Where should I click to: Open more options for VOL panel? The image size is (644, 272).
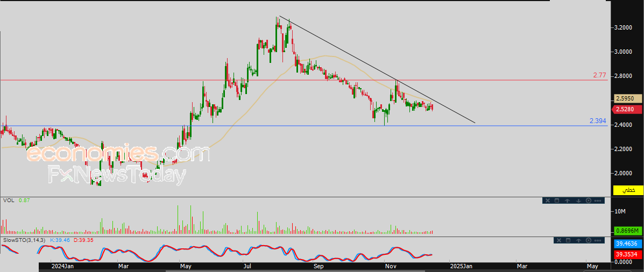(x=598, y=201)
